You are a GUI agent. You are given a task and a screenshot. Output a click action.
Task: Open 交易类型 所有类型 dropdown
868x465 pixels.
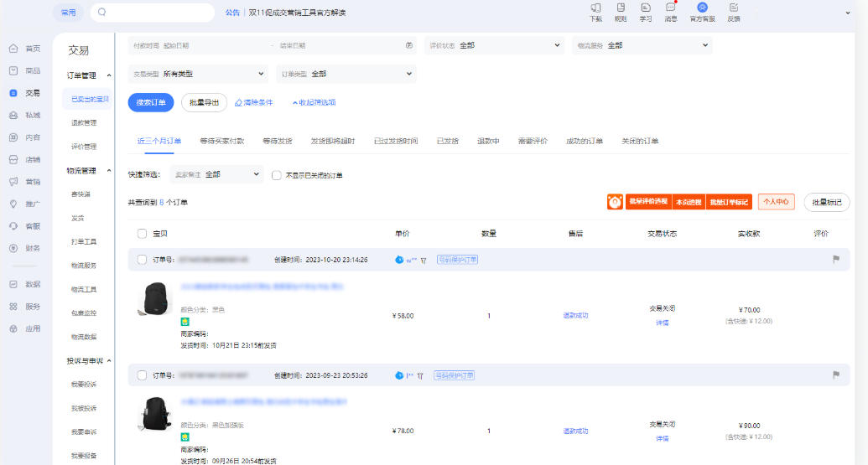[198, 75]
